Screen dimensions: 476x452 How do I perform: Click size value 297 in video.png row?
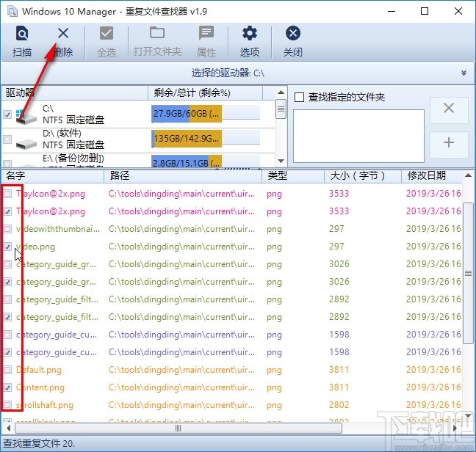(x=336, y=247)
